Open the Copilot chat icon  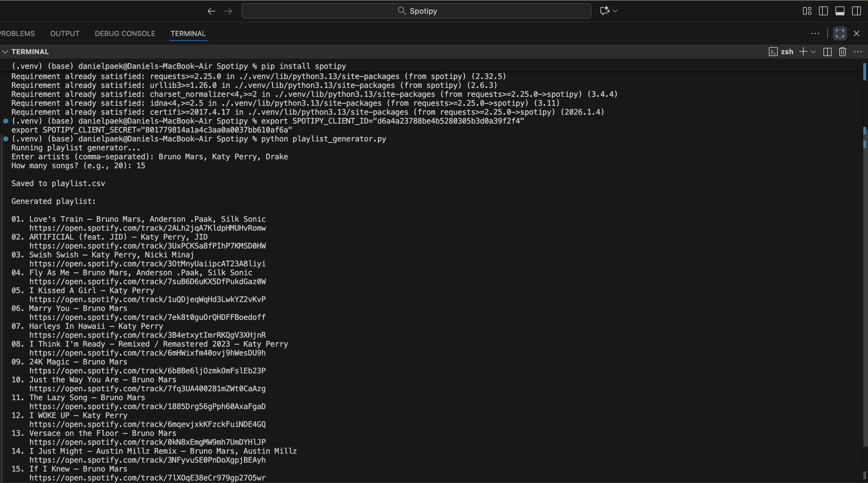tap(605, 11)
